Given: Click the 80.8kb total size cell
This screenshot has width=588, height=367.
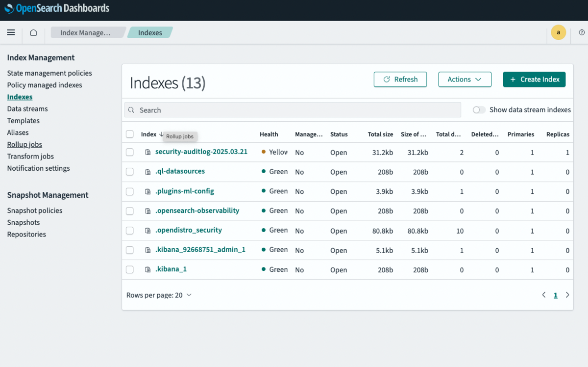Looking at the screenshot, I should [x=382, y=231].
